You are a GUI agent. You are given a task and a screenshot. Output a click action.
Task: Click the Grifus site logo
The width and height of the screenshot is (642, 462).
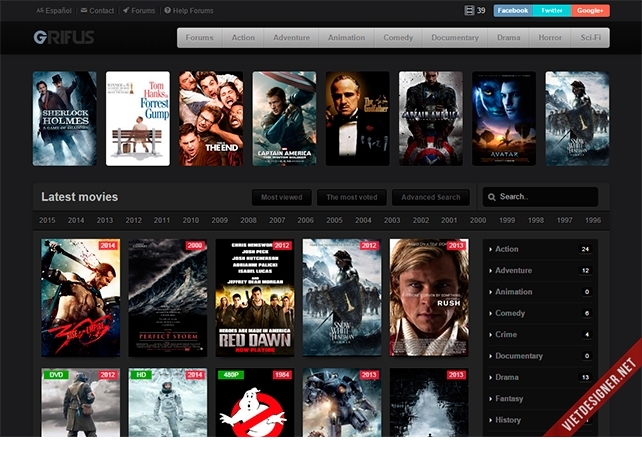(64, 37)
